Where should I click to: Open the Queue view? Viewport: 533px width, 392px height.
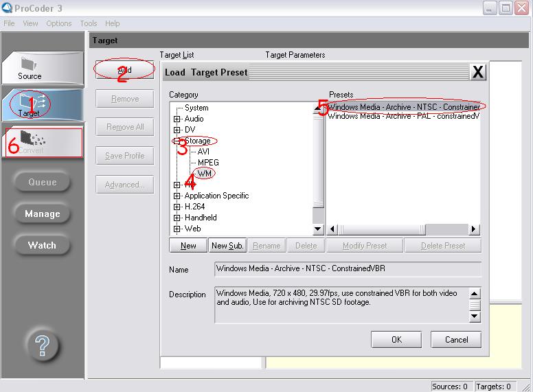click(x=43, y=182)
